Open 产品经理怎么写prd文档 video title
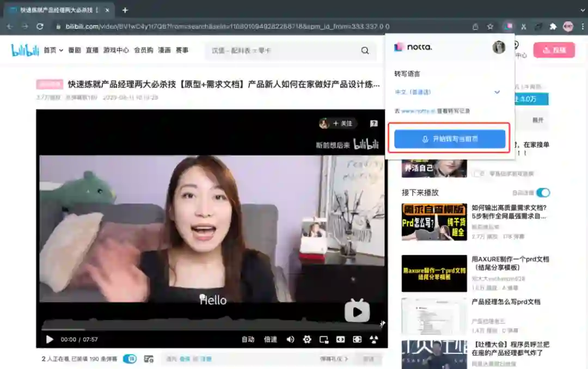The height and width of the screenshot is (369, 588). (x=506, y=302)
